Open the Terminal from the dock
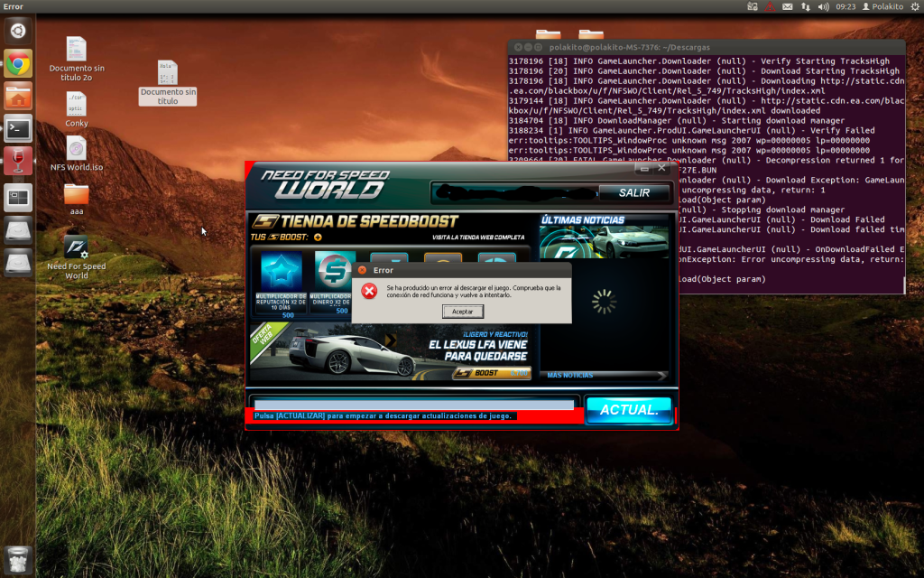This screenshot has height=578, width=924. pos(18,128)
